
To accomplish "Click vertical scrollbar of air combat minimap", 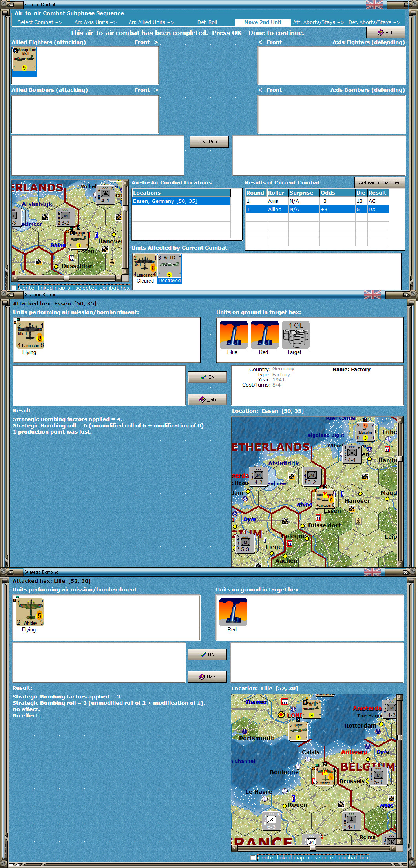I will 125,227.
